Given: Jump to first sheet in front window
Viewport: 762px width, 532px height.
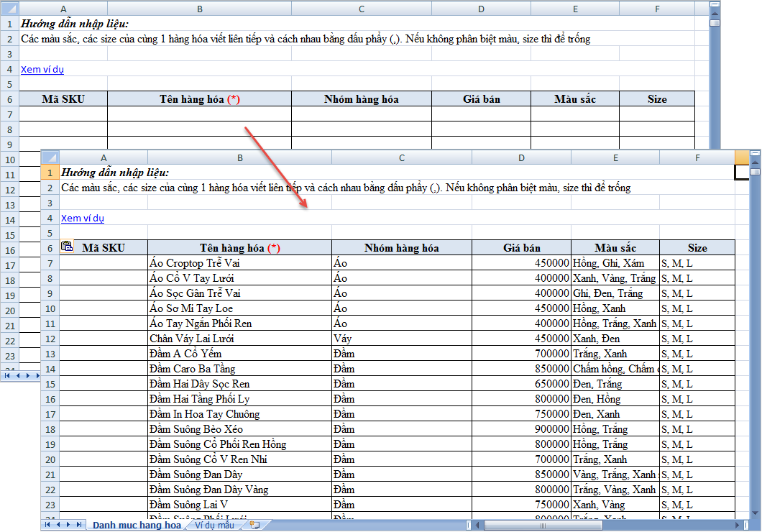Looking at the screenshot, I should point(47,525).
